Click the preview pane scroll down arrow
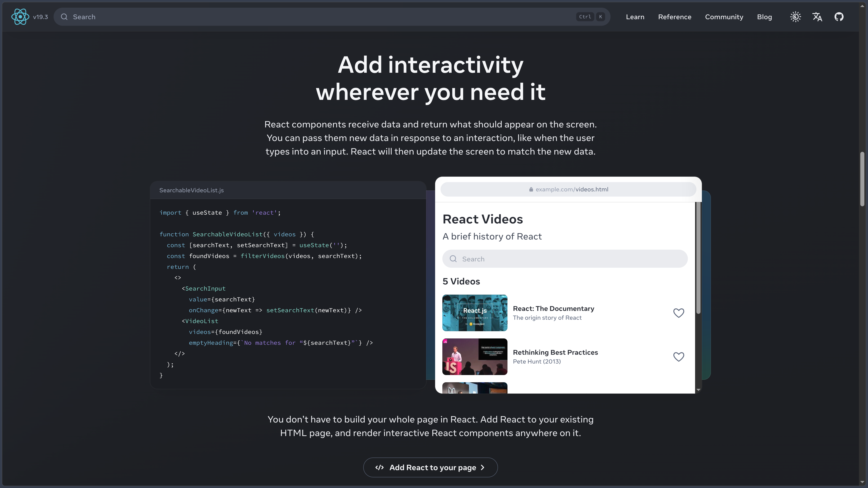Viewport: 868px width, 488px height. tap(698, 390)
